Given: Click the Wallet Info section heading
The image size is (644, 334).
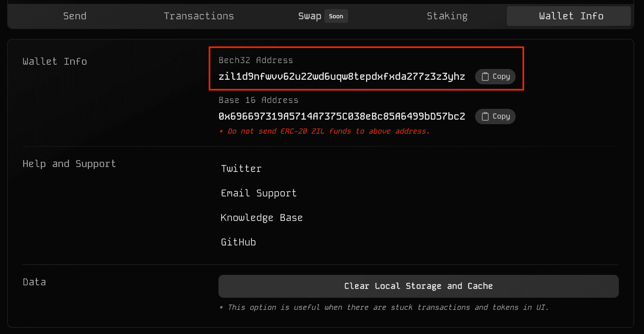Looking at the screenshot, I should pos(55,61).
